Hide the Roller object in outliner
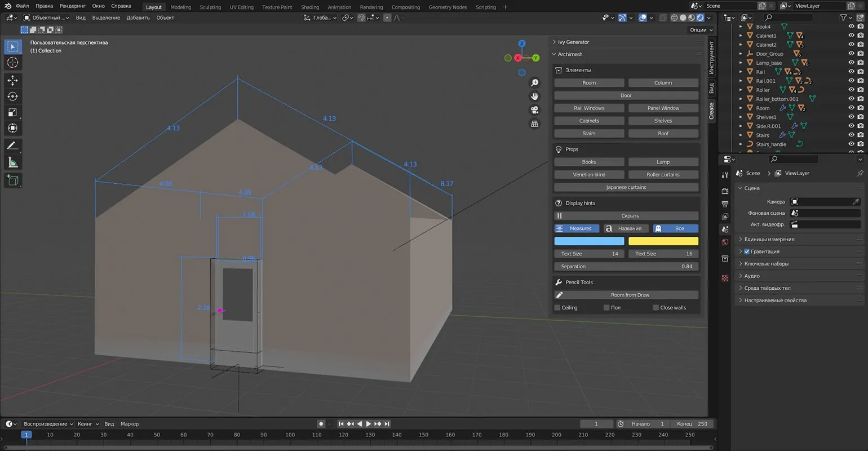The height and width of the screenshot is (451, 868). click(x=851, y=90)
